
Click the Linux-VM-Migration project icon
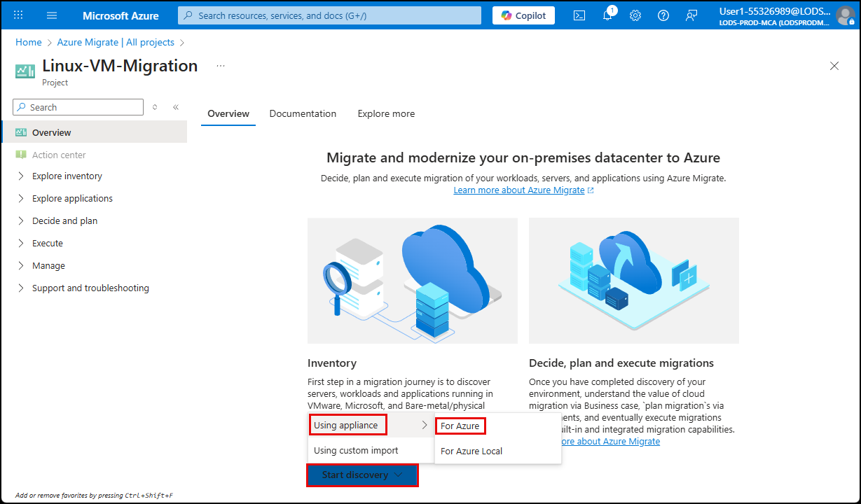25,71
